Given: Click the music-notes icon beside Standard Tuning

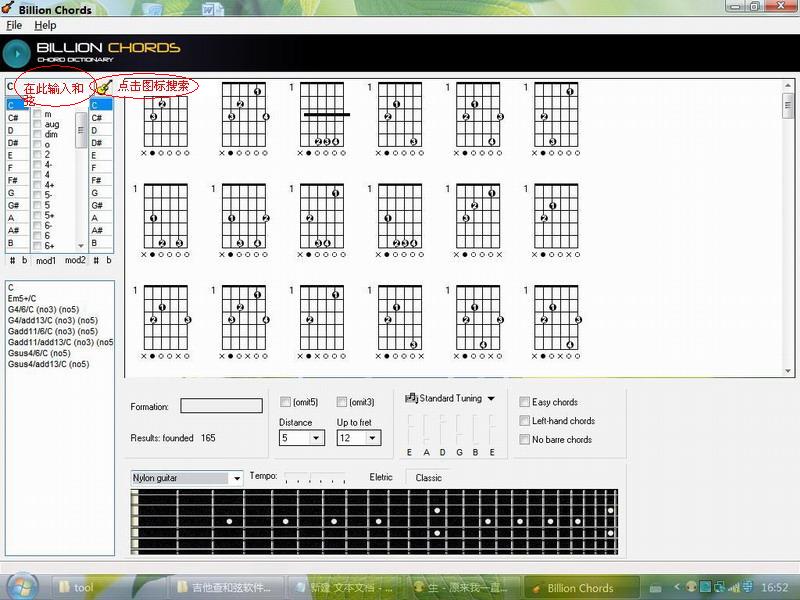Looking at the screenshot, I should (411, 398).
